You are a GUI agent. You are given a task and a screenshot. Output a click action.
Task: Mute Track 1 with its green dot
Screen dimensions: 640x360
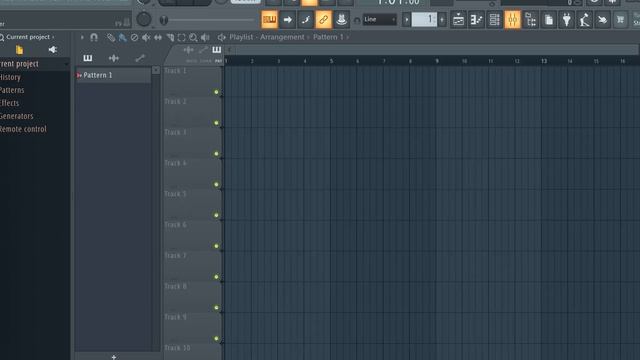(x=216, y=92)
